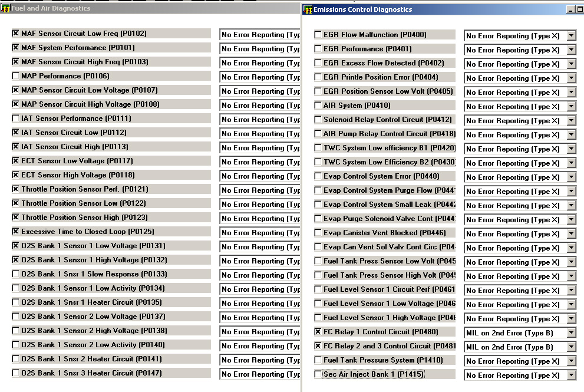
Task: Uncheck Excessive Time to Closed Loop (P0125)
Action: pos(16,232)
